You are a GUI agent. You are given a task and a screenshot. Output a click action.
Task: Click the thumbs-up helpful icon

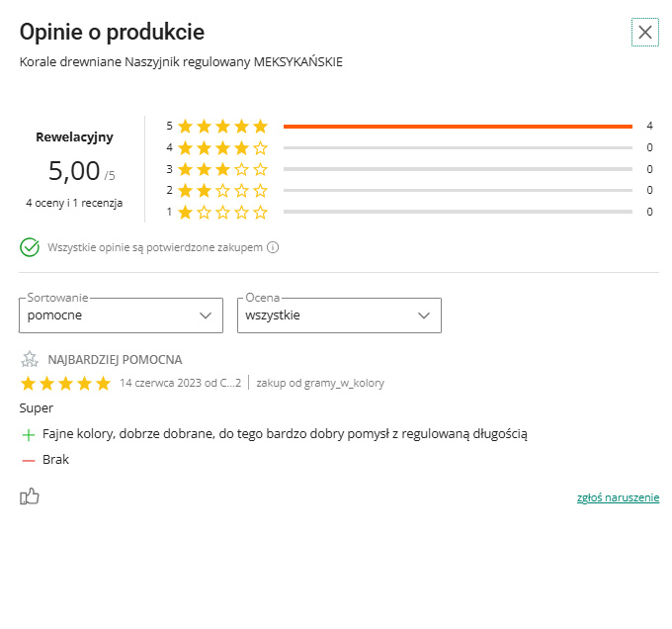pyautogui.click(x=30, y=496)
